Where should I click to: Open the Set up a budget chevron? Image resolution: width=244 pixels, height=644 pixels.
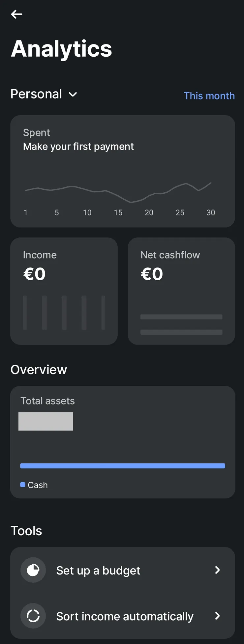pyautogui.click(x=217, y=570)
